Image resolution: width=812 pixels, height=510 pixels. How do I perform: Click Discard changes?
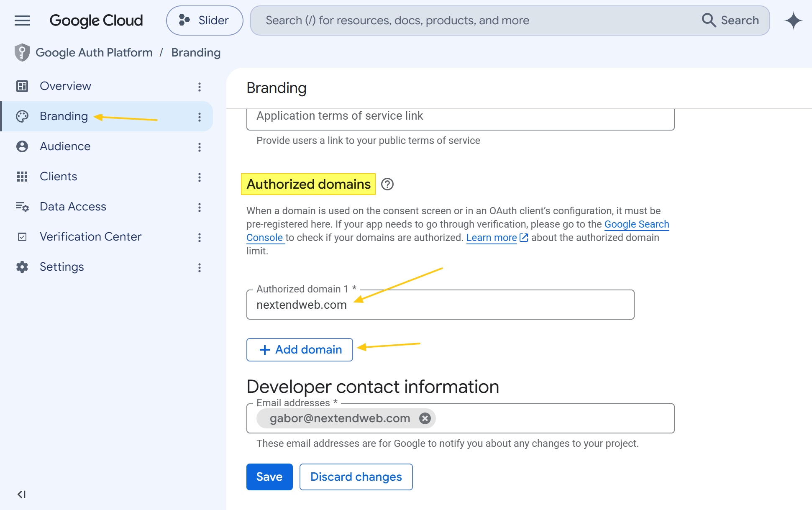[x=356, y=477]
